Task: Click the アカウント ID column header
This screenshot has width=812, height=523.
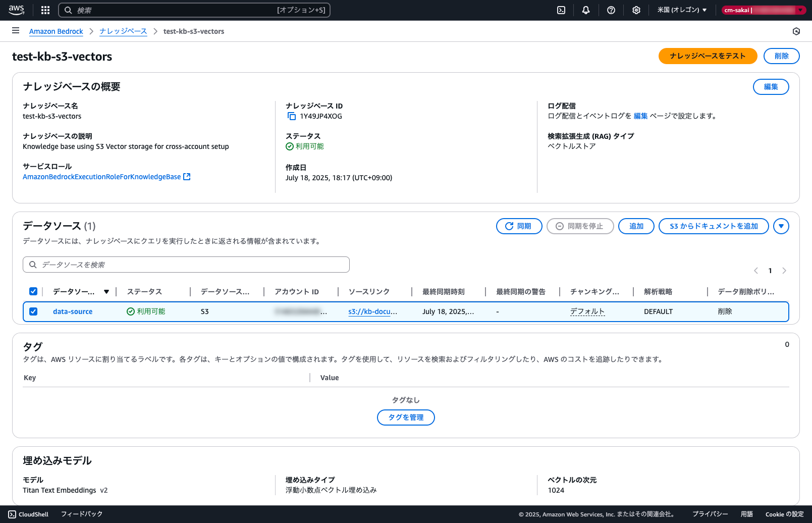Action: (x=297, y=292)
